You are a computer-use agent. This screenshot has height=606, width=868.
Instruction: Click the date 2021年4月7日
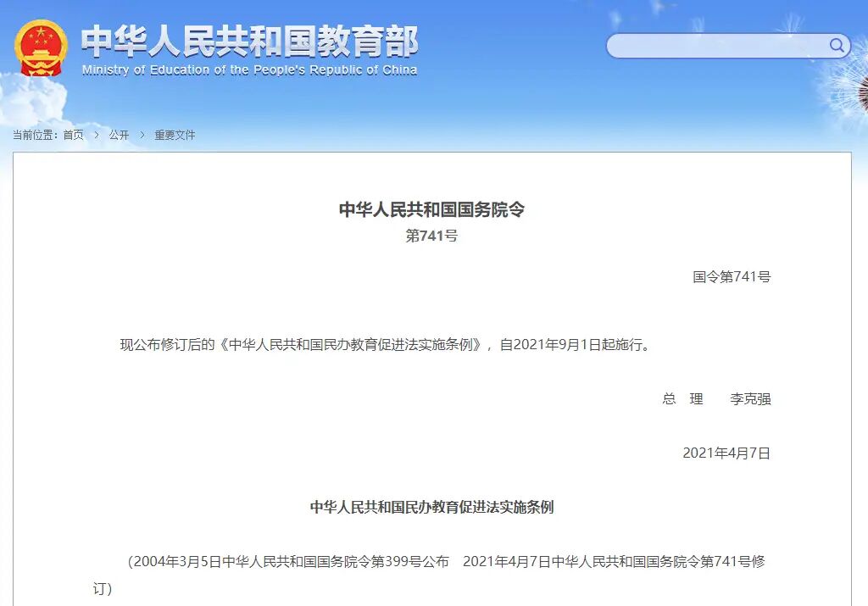(726, 453)
